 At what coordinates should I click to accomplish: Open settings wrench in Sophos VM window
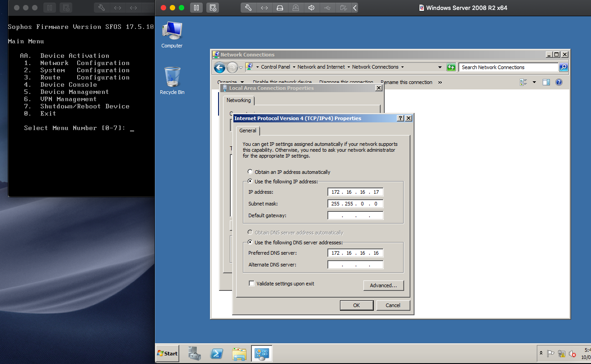coord(102,8)
